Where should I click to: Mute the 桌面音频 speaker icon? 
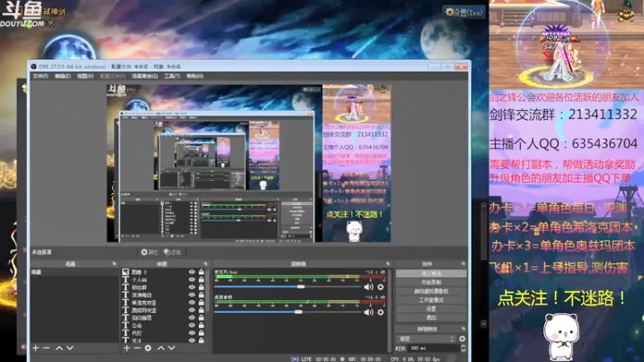coord(369,312)
